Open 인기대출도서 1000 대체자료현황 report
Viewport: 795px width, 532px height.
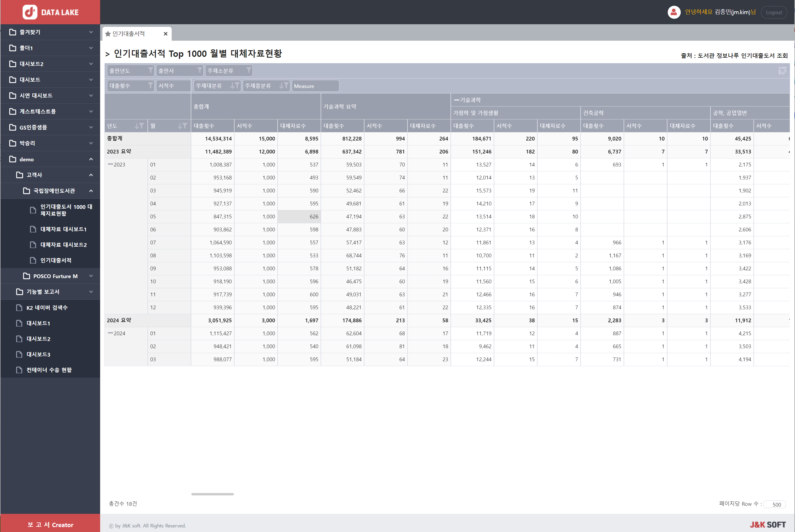[66, 210]
